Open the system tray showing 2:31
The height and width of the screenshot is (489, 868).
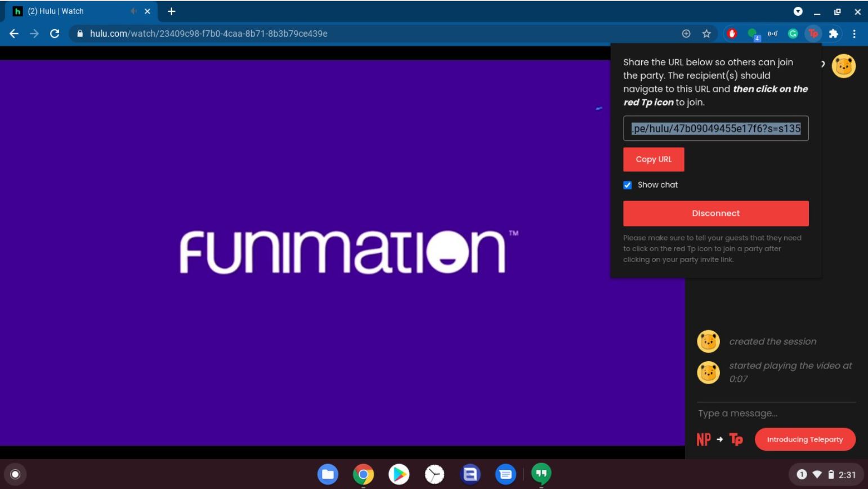pyautogui.click(x=825, y=474)
